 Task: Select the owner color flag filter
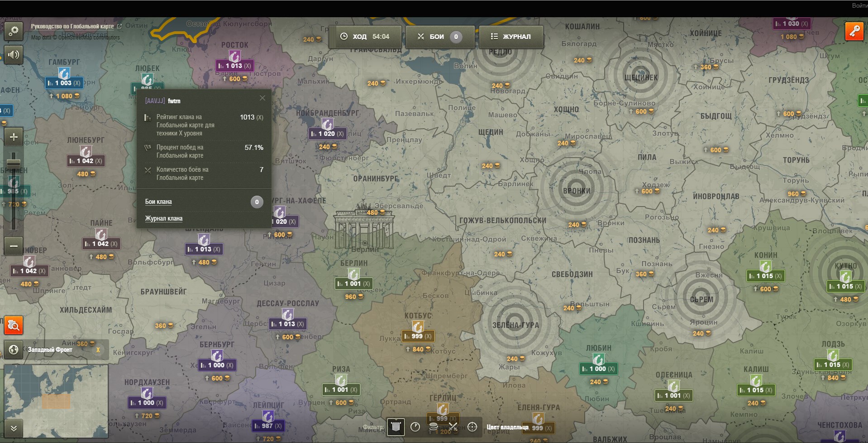[396, 427]
